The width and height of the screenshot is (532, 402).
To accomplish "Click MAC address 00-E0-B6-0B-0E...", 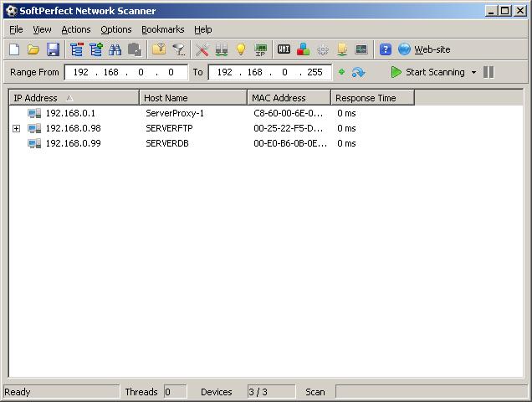I will (290, 143).
